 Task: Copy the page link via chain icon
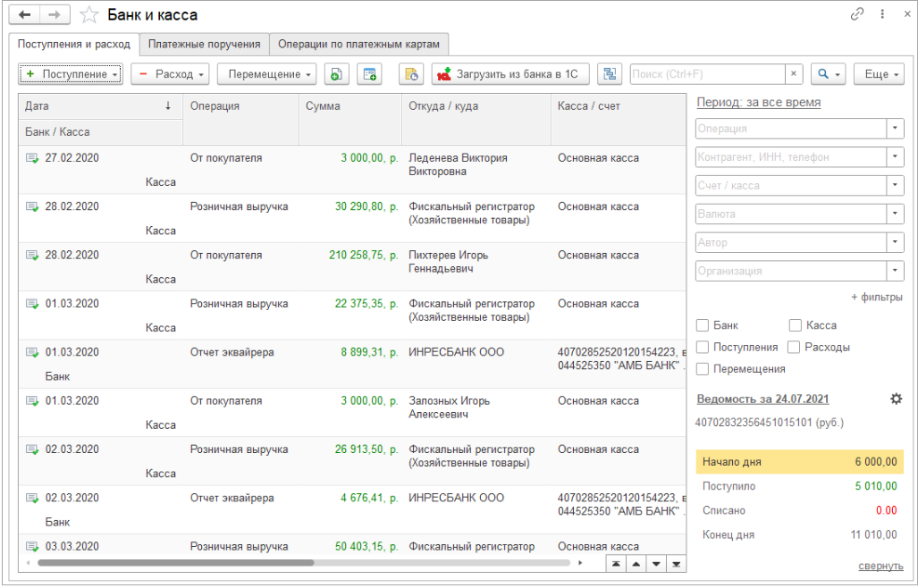click(857, 14)
